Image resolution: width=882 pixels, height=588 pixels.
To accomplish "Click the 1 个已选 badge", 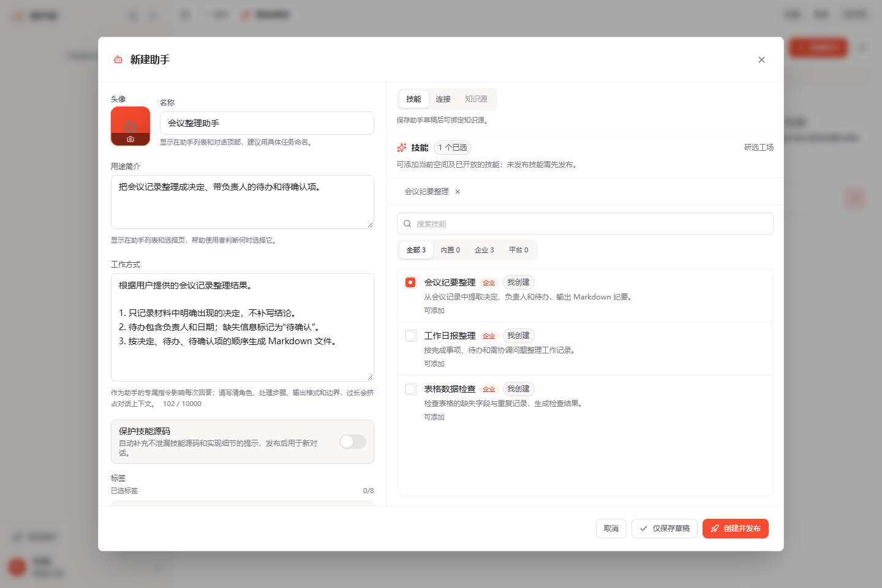I will coord(453,148).
